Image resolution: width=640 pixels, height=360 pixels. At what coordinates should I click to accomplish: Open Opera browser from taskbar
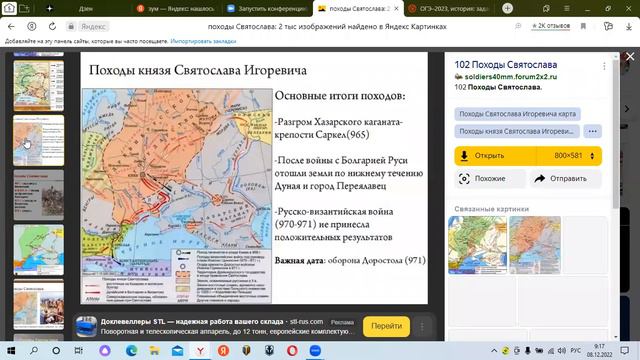292,351
